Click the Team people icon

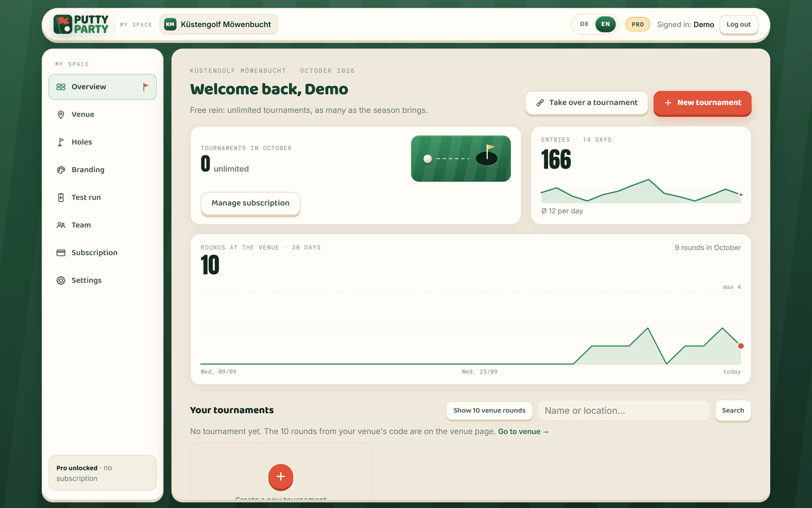tap(61, 225)
